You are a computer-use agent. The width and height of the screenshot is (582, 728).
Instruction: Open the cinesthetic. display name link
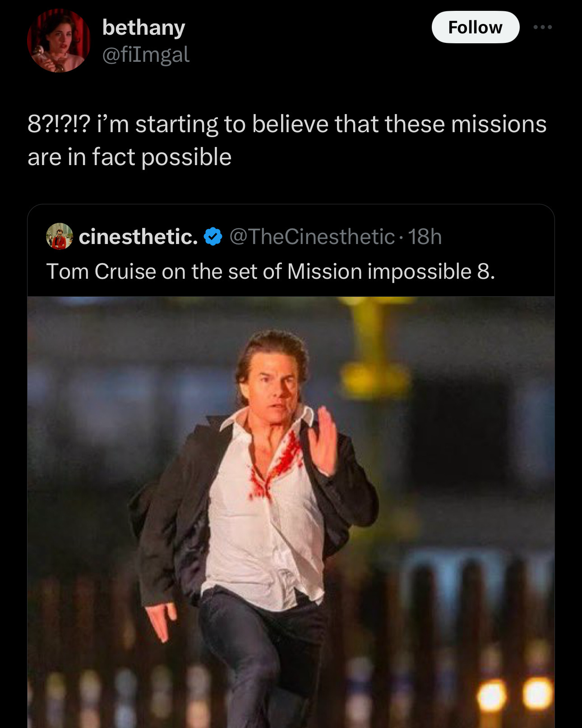point(138,237)
